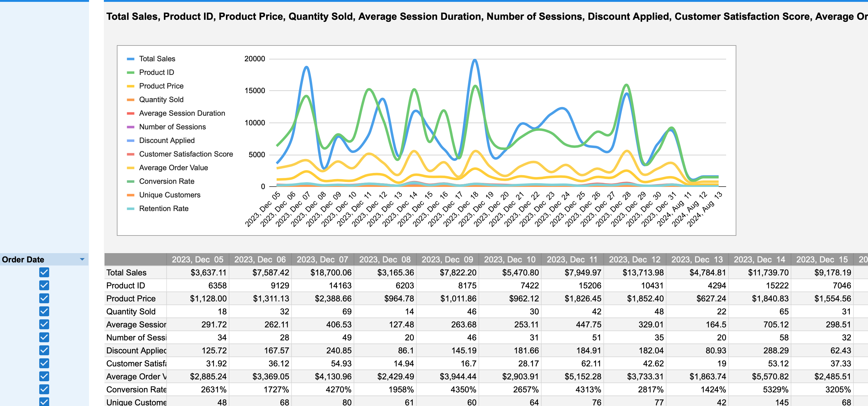Select the Quantity Sold row label in table
868x406 pixels.
tap(131, 311)
